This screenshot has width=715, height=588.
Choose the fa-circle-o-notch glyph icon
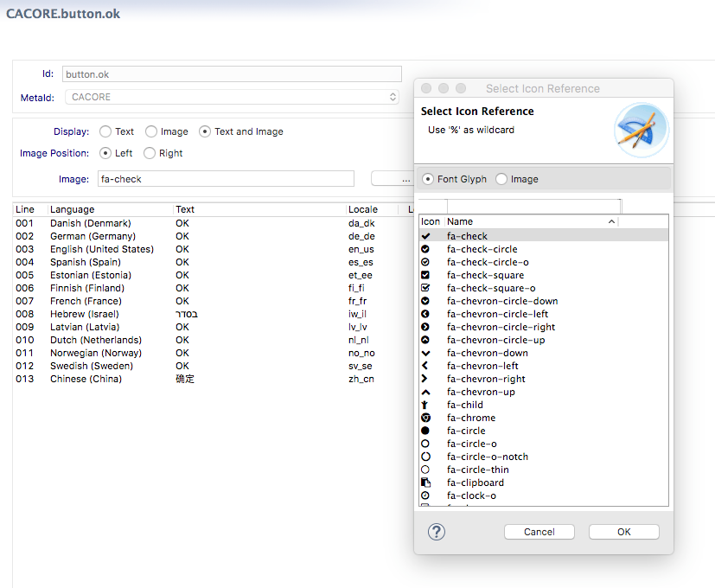(x=425, y=457)
